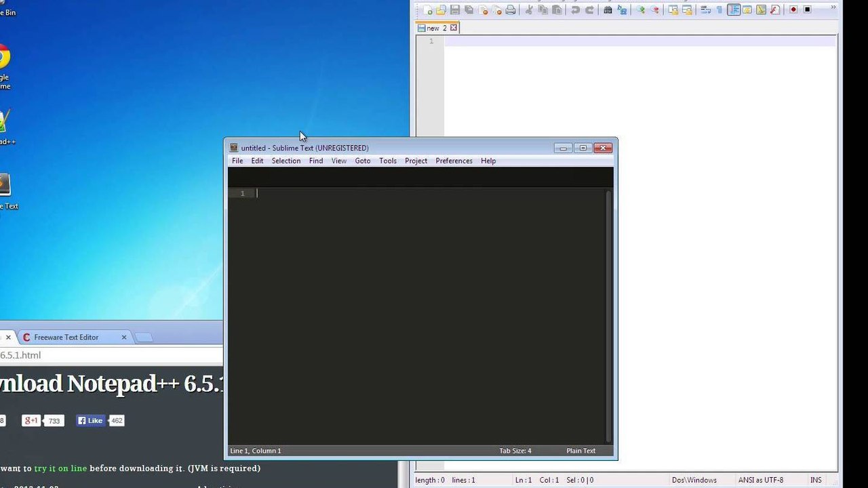Click the Undo arrow in Notepad++ toolbar
The image size is (868, 488).
(575, 9)
